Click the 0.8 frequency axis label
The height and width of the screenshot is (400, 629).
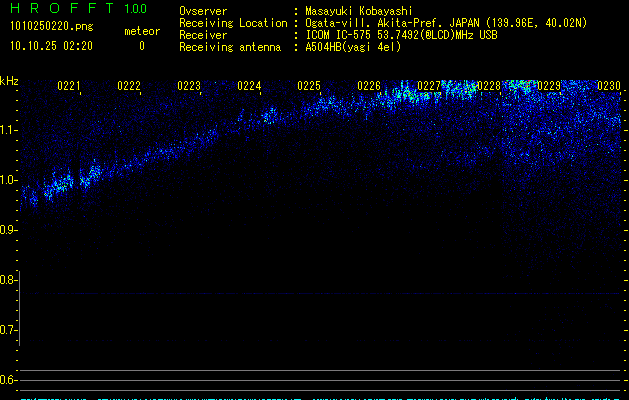(x=7, y=280)
